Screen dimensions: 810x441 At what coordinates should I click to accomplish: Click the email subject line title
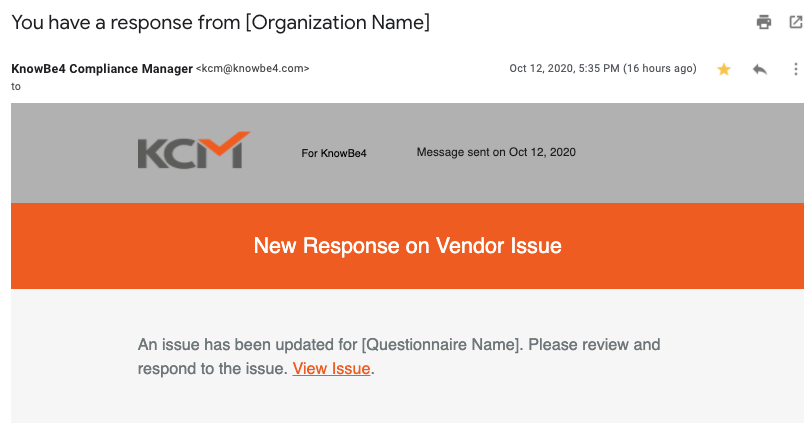click(x=221, y=23)
